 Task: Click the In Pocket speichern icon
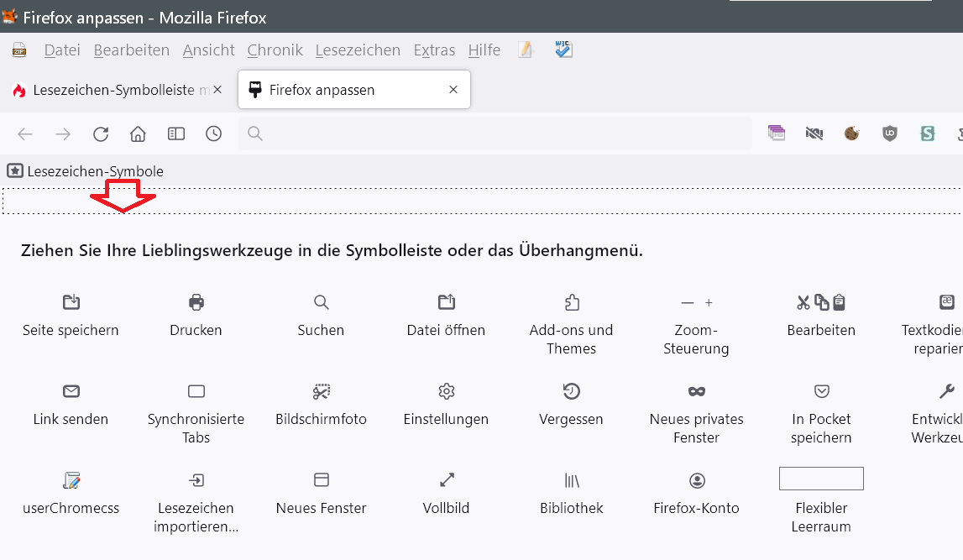click(822, 391)
